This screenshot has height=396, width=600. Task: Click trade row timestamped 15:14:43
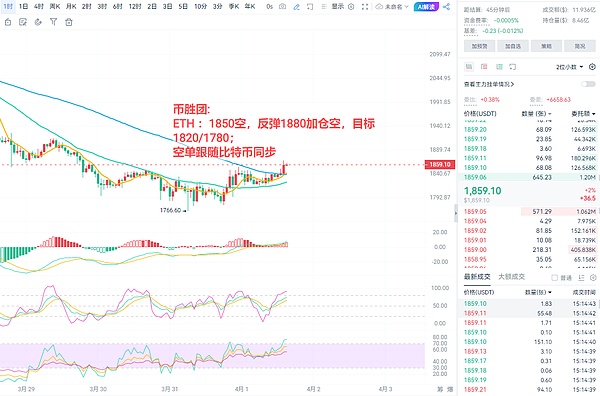click(530, 303)
